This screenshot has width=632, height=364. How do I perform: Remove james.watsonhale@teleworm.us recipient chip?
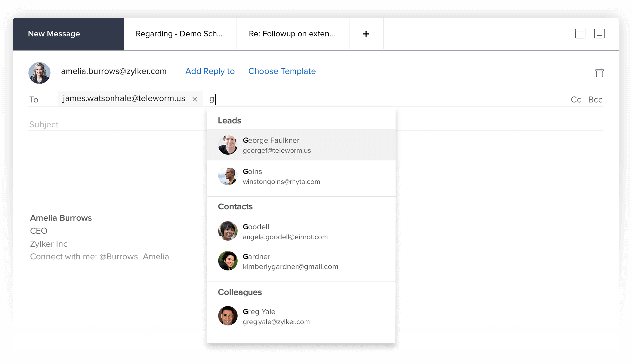tap(195, 99)
